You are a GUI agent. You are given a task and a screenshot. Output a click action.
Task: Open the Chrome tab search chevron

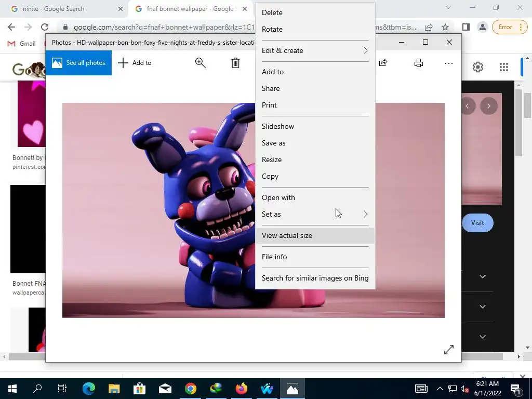tap(448, 7)
